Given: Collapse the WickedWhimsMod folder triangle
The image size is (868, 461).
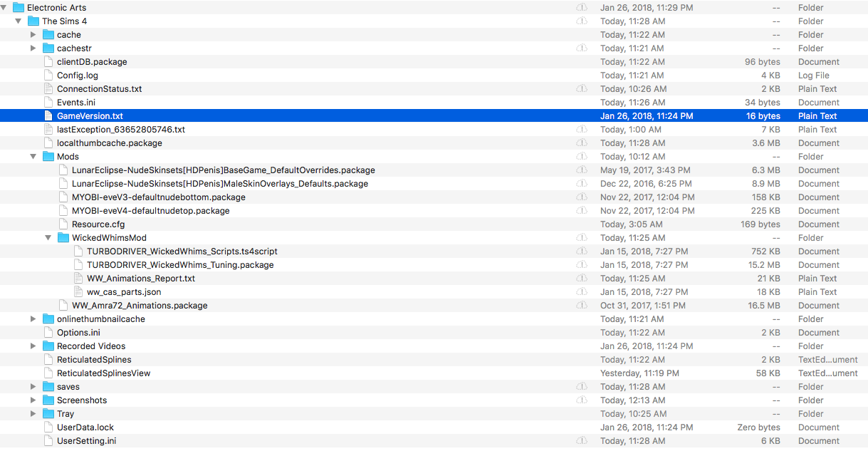Looking at the screenshot, I should [x=48, y=238].
